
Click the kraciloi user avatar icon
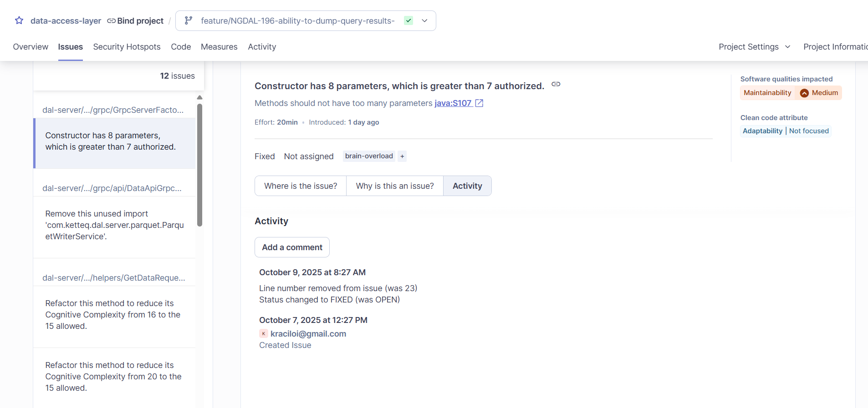pyautogui.click(x=263, y=333)
